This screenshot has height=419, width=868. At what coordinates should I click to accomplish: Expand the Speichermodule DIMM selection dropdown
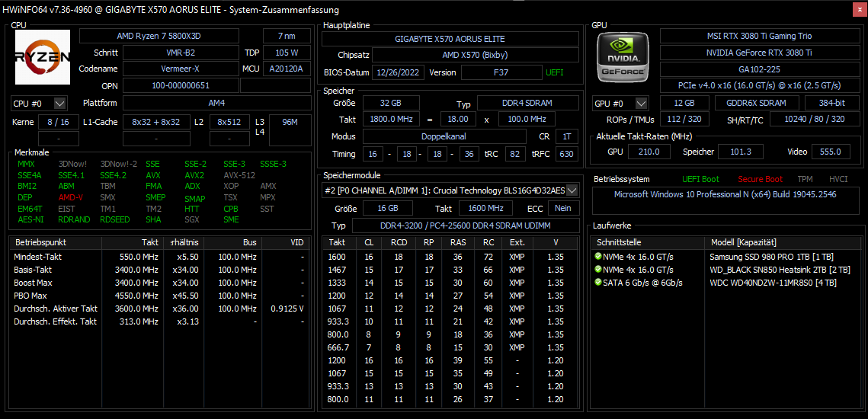[572, 190]
